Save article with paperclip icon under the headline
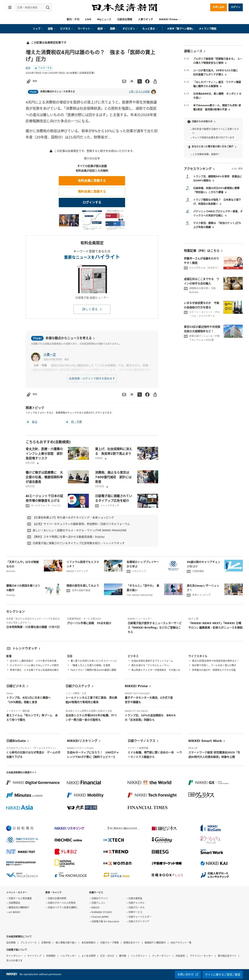249x980 pixels. click(x=29, y=81)
